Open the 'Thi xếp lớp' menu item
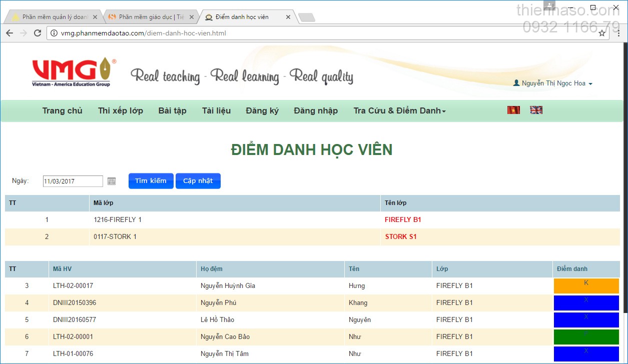Viewport: 628px width, 364px height. [121, 110]
